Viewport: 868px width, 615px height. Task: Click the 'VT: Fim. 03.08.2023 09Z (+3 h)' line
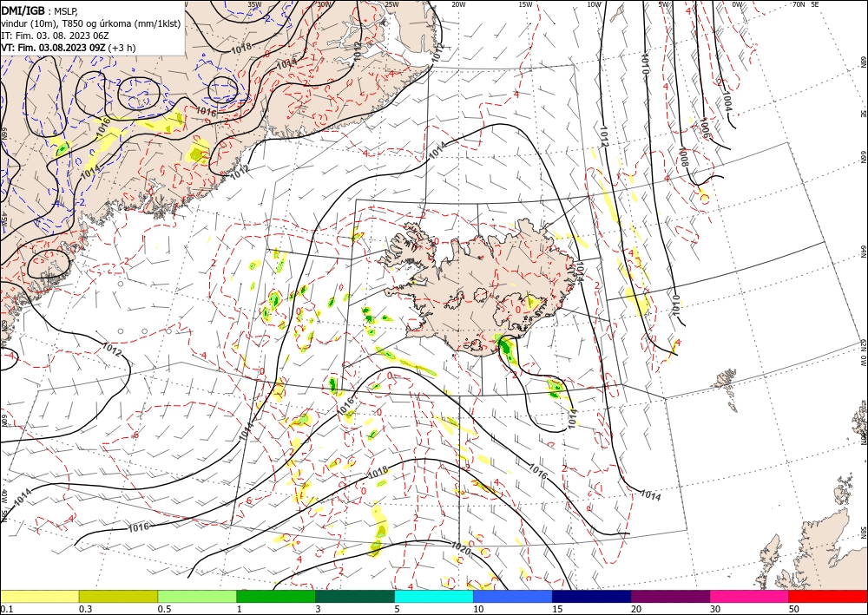(68, 48)
